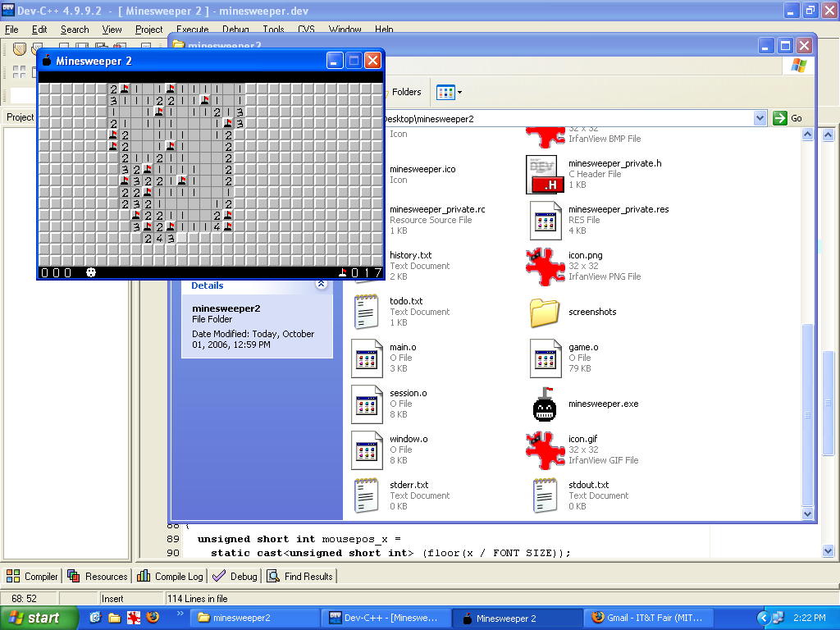Click the Firefox icon in Quick Launch
Image resolution: width=840 pixels, height=630 pixels.
tap(153, 618)
